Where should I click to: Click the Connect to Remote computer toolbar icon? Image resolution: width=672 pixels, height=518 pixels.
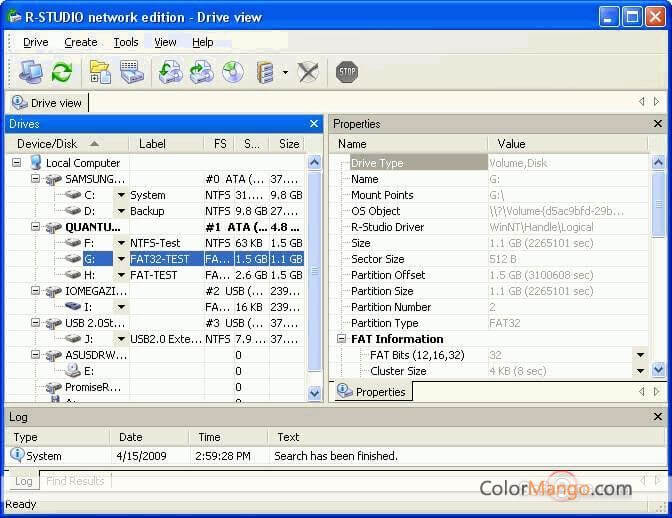31,72
